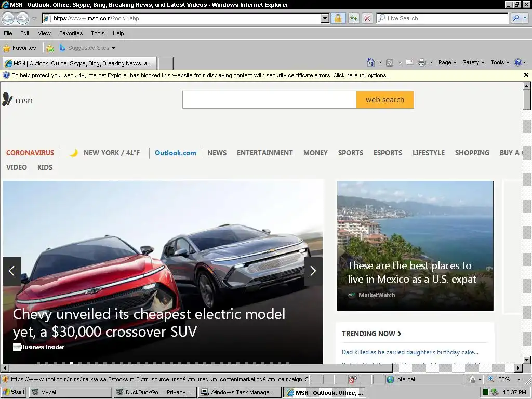
Task: Open the Safety command bar menu
Action: [x=473, y=62]
